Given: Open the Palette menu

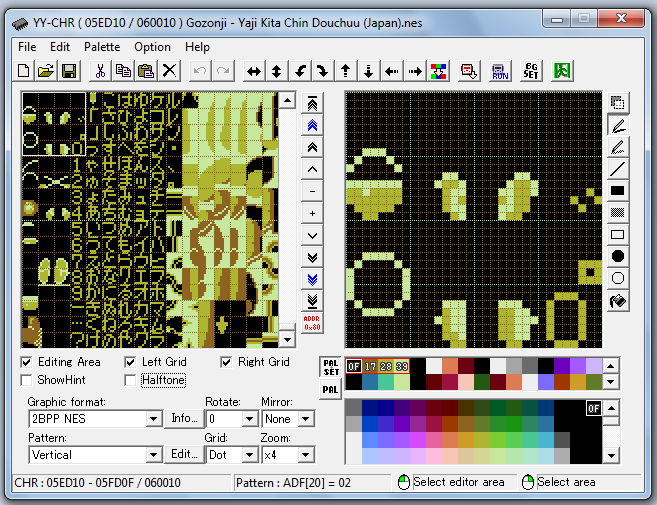Looking at the screenshot, I should [102, 47].
